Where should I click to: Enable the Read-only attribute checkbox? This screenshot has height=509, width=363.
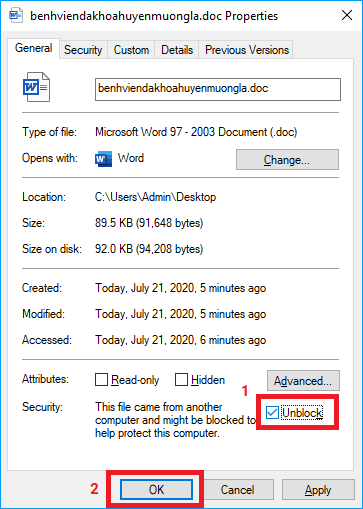tap(101, 380)
